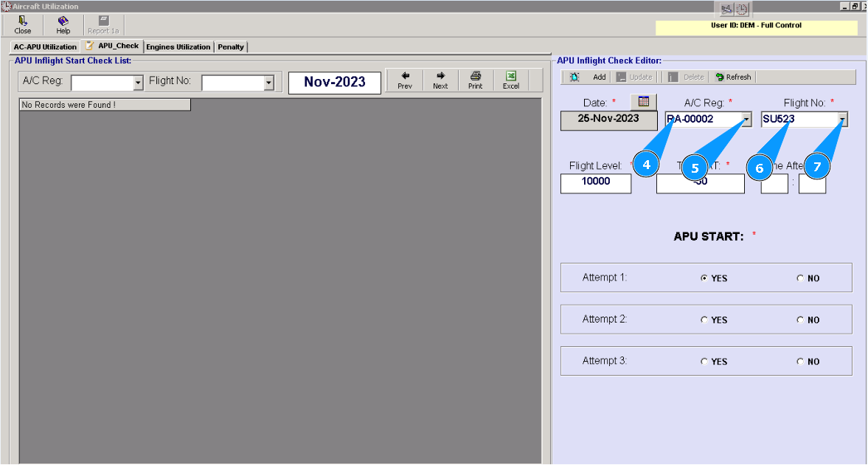Click the time-after hours input box
The height and width of the screenshot is (465, 868).
coord(774,184)
